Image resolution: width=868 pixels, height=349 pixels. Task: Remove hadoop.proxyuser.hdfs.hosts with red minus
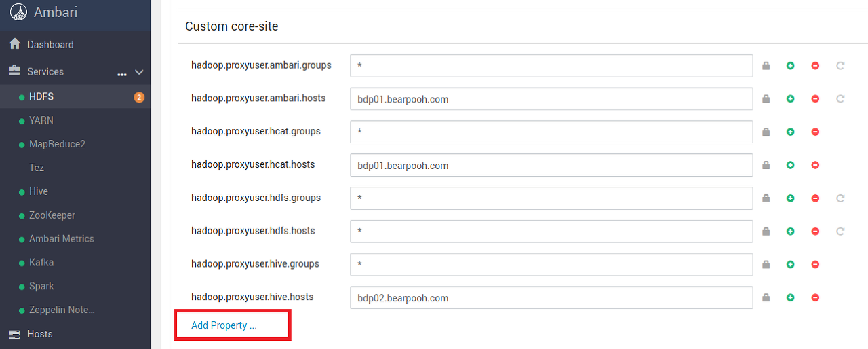pyautogui.click(x=816, y=232)
